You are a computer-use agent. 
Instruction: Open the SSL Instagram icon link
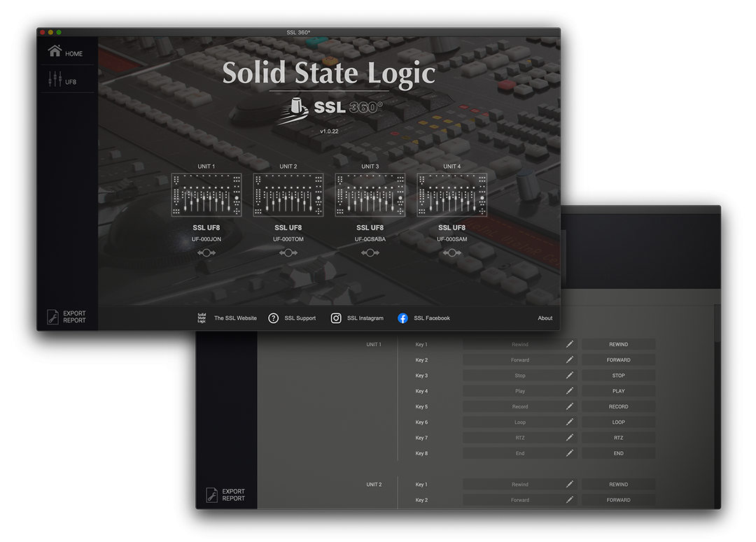(336, 318)
